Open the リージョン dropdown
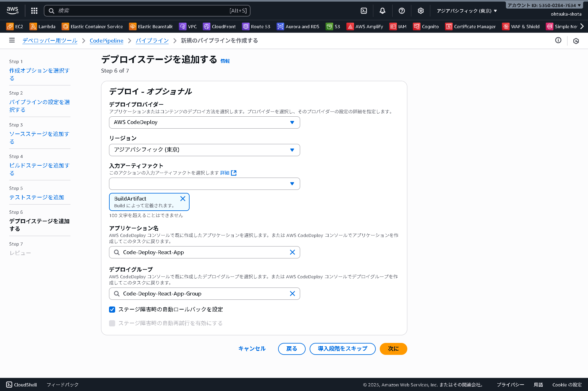The height and width of the screenshot is (391, 588). [204, 150]
